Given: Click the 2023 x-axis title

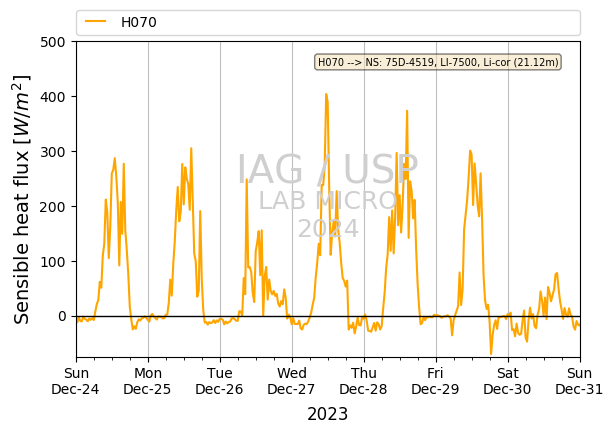Looking at the screenshot, I should click(328, 414).
